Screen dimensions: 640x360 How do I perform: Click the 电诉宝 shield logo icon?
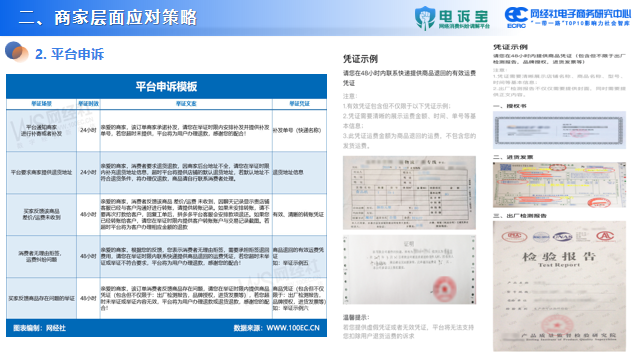point(425,18)
